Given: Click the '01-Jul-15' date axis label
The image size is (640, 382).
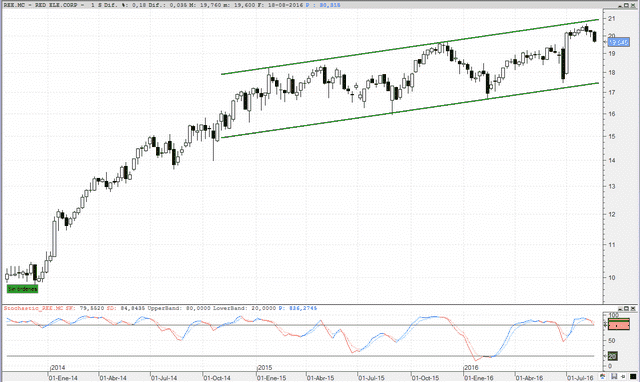Looking at the screenshot, I should (x=371, y=378).
